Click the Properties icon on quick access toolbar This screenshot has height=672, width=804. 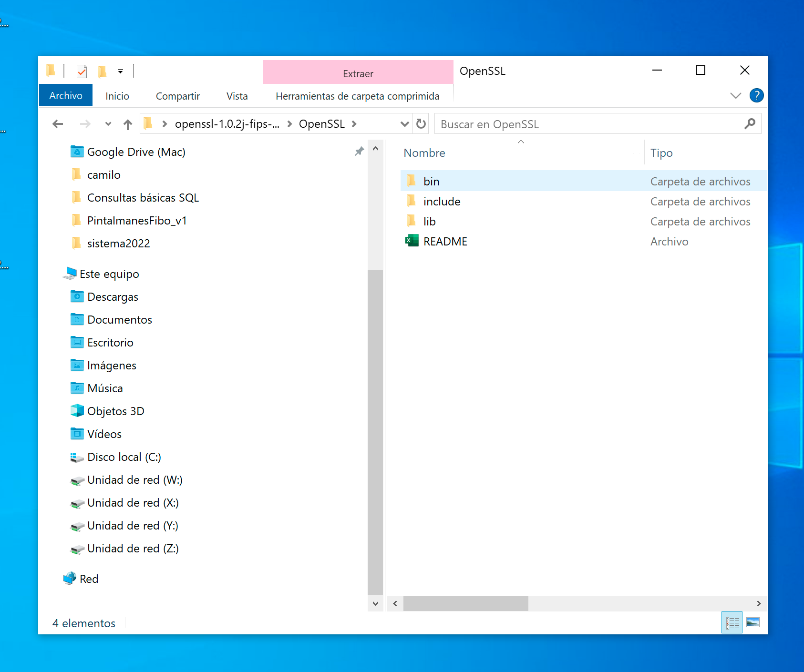[82, 71]
